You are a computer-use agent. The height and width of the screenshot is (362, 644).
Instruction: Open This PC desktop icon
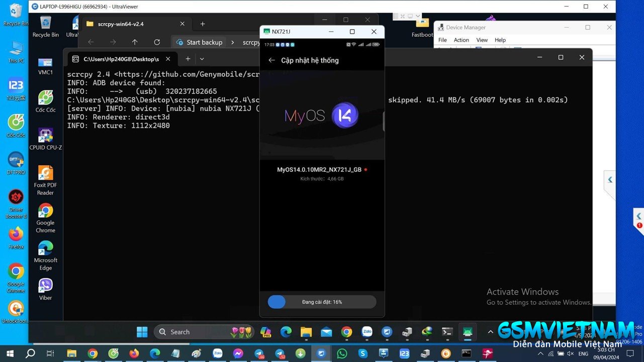click(x=16, y=52)
